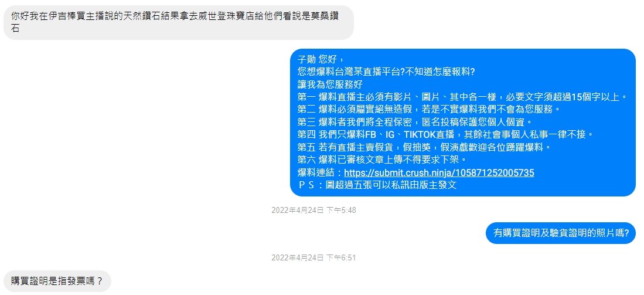Click the timestamp 2022年4月24日 下午5:48
The image size is (644, 295).
[314, 211]
